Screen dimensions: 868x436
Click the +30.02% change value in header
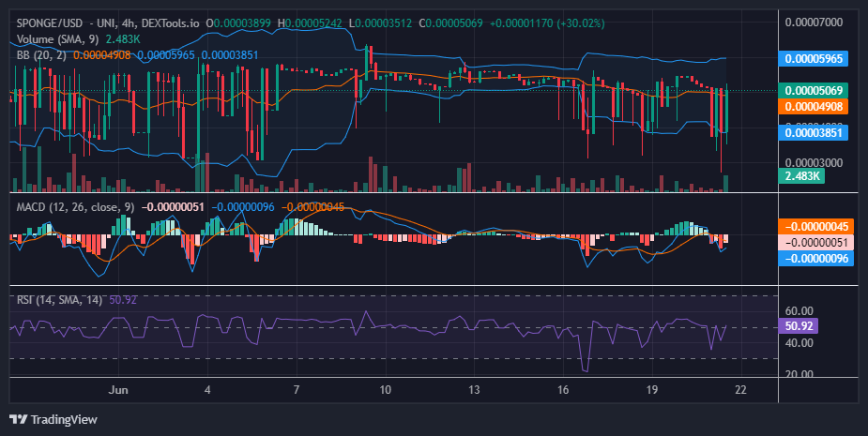click(581, 23)
